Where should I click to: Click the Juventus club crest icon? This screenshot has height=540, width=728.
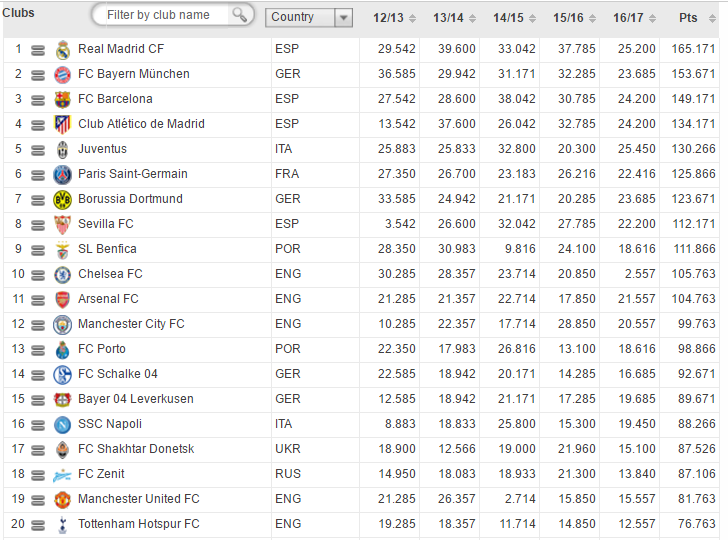point(63,149)
